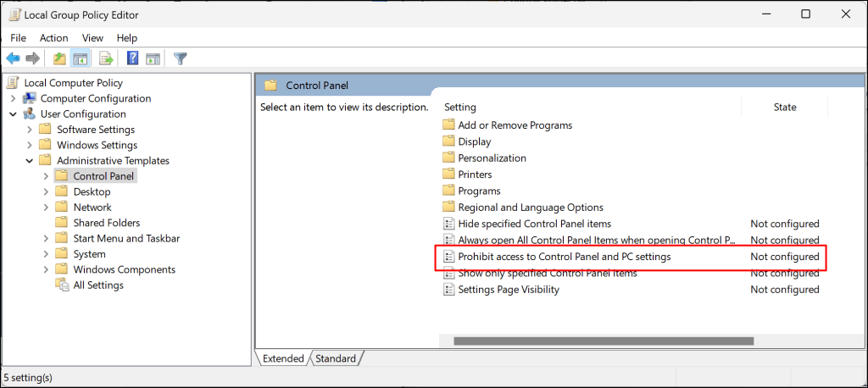Click the Forward arrow toolbar icon
Screen dimensions: 868x388
pyautogui.click(x=33, y=58)
